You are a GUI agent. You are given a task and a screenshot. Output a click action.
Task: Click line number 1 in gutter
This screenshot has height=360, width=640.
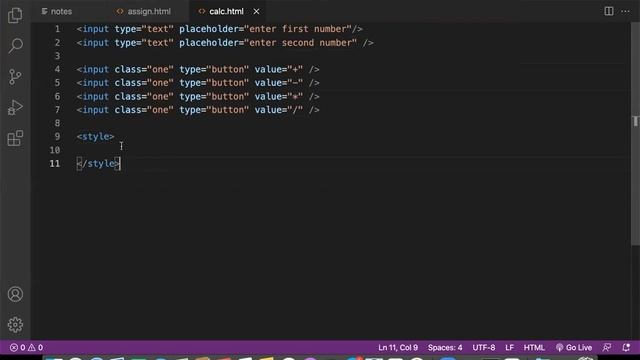pyautogui.click(x=57, y=29)
